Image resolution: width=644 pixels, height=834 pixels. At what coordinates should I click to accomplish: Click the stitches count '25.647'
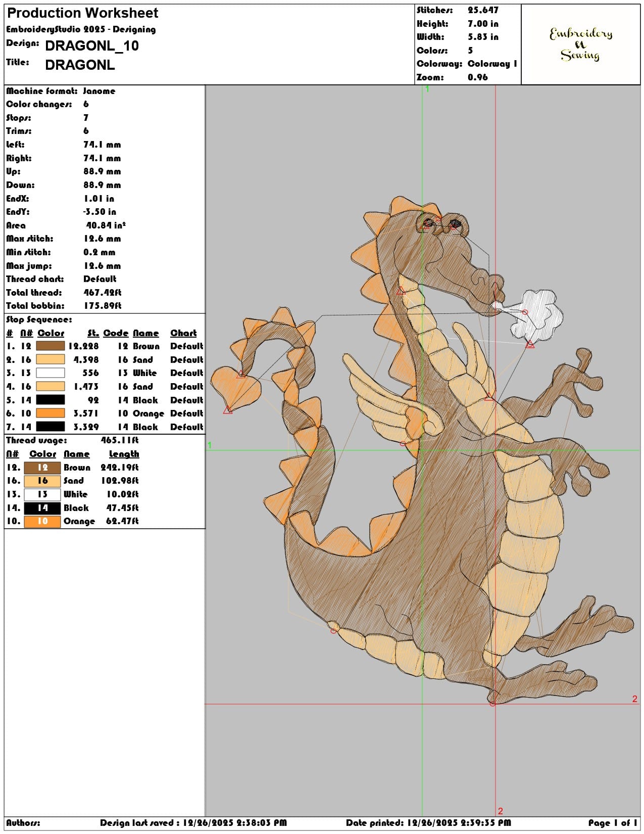click(x=483, y=10)
